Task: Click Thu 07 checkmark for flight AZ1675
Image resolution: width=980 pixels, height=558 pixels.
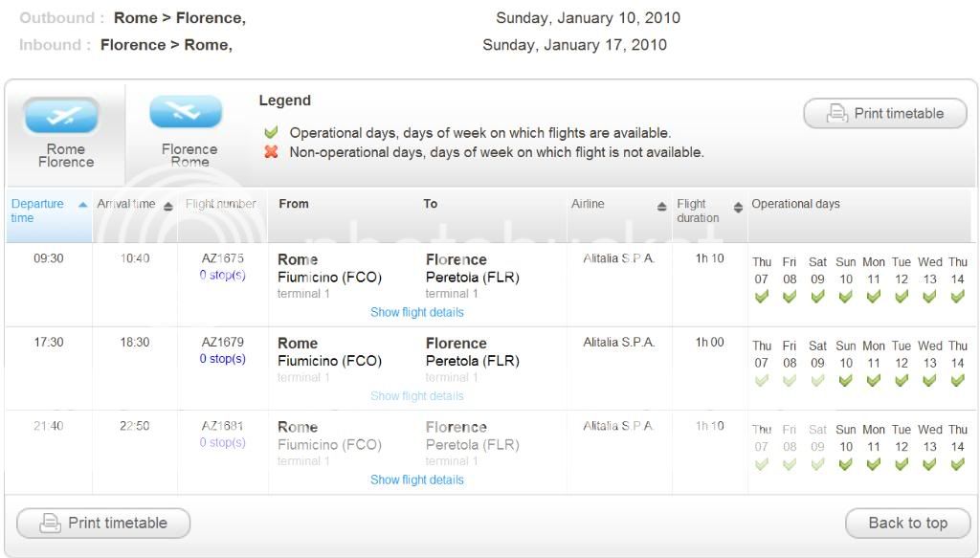Action: tap(762, 297)
